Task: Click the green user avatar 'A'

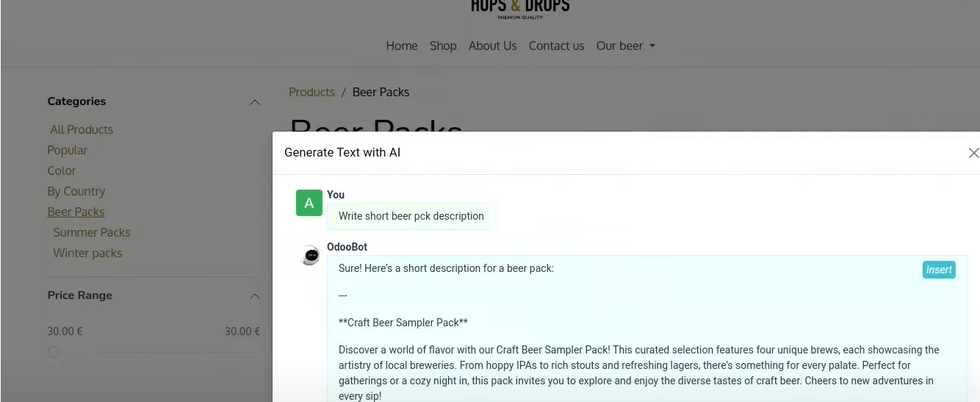Action: point(309,204)
